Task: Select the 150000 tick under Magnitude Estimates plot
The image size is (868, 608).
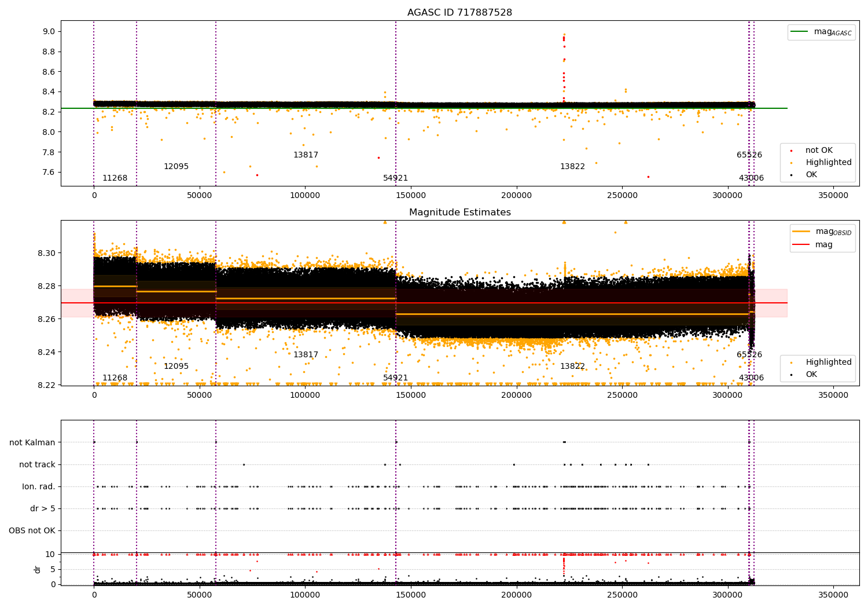Action: tap(411, 395)
